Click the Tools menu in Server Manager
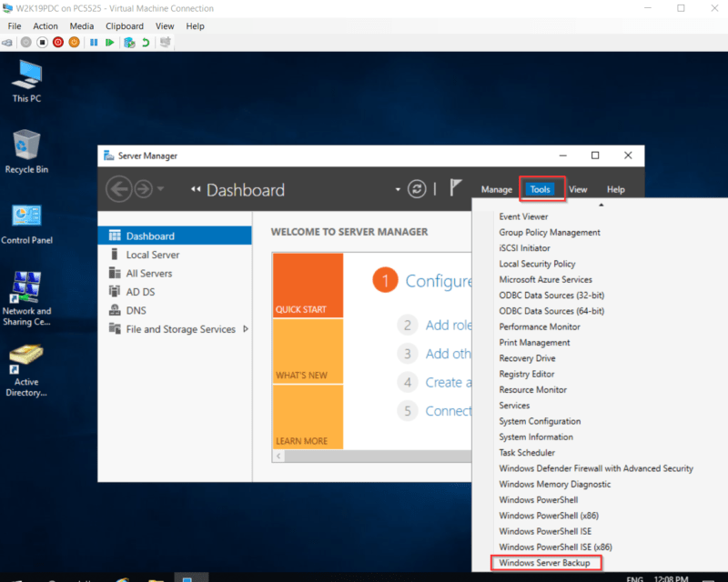 click(540, 189)
